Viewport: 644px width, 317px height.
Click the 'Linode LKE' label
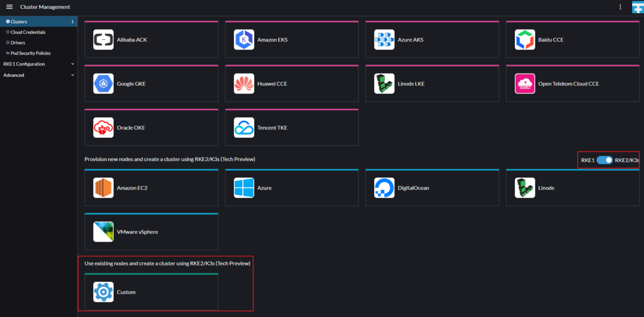click(x=411, y=84)
